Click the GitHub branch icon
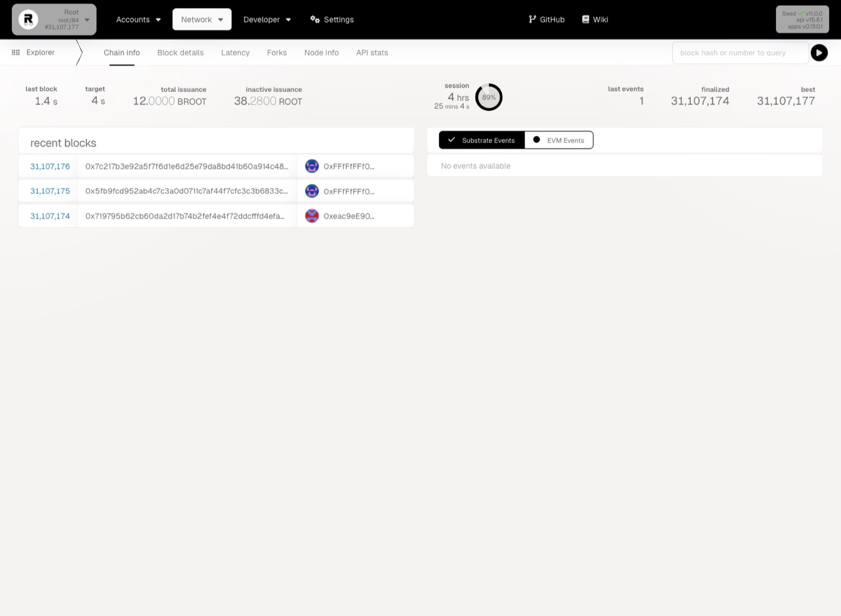This screenshot has height=616, width=841. tap(532, 19)
